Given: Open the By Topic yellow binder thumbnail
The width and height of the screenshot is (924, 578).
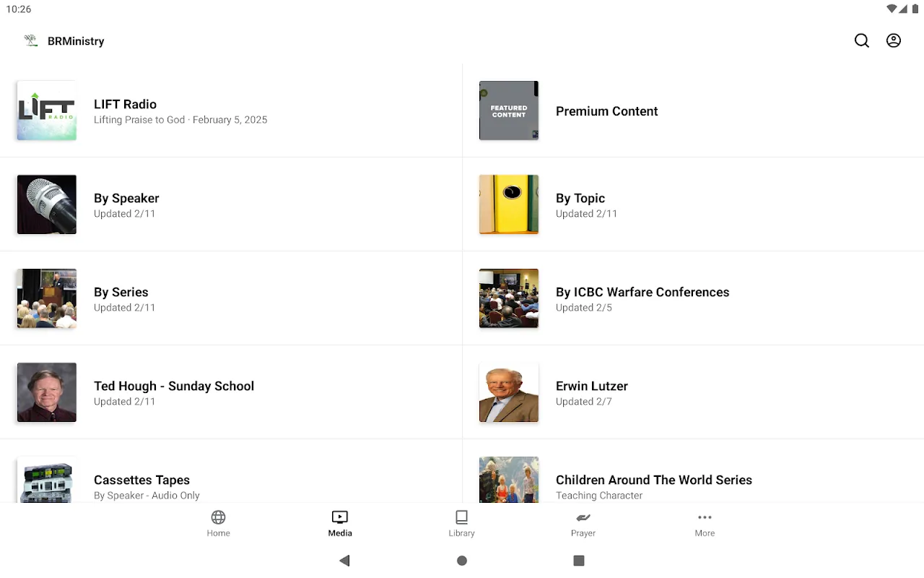Looking at the screenshot, I should 509,204.
